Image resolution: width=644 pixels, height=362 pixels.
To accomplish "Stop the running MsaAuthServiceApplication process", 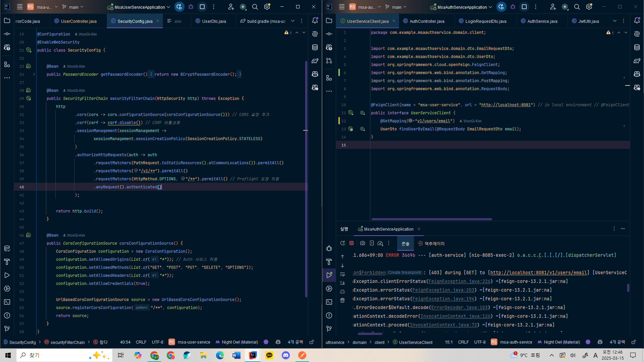I will 351,243.
